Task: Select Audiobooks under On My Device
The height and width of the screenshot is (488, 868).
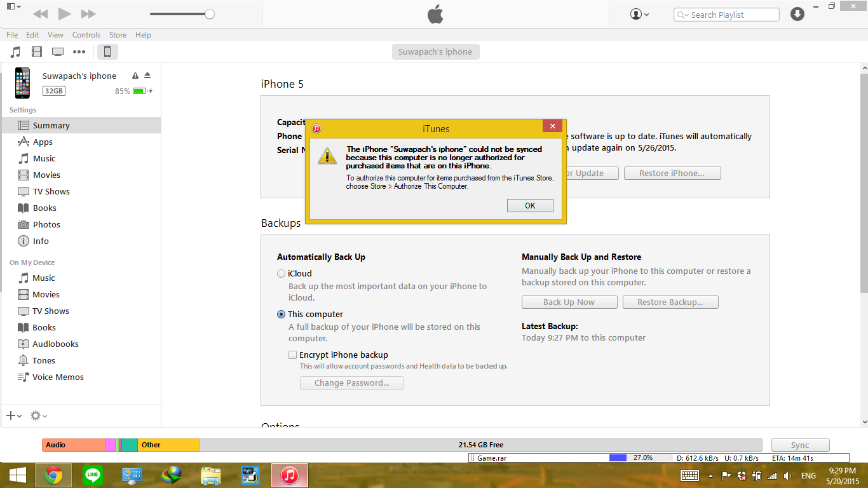Action: tap(81, 344)
